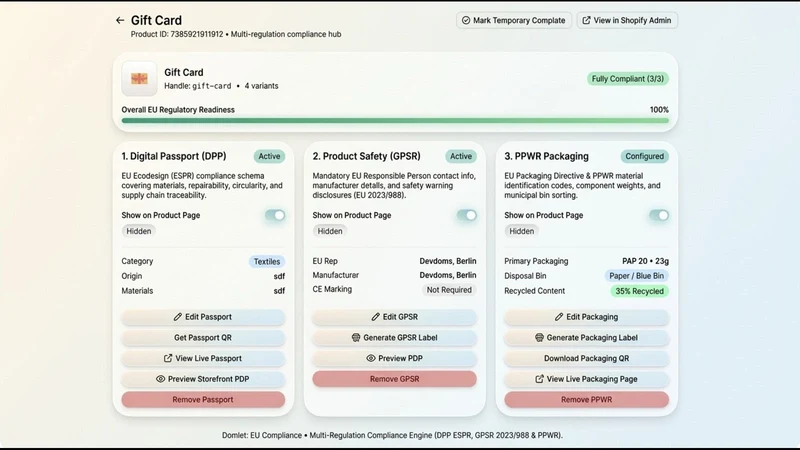Click the 100% readiness value
Viewport: 800px width, 450px height.
tap(659, 110)
